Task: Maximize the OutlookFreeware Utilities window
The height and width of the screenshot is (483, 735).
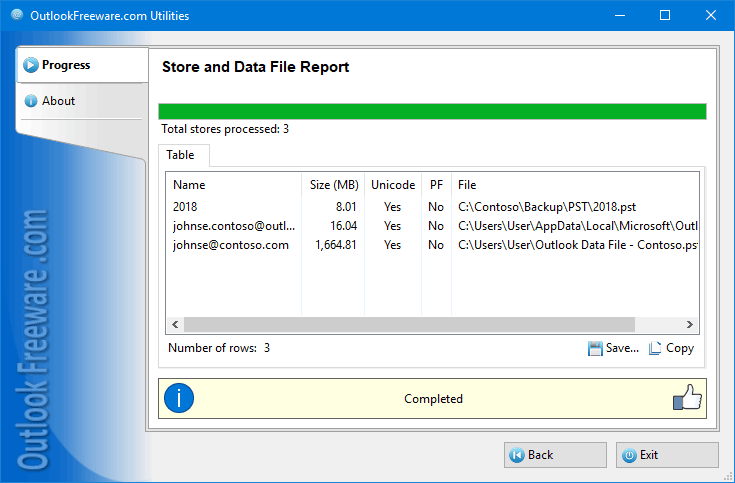Action: pos(665,15)
